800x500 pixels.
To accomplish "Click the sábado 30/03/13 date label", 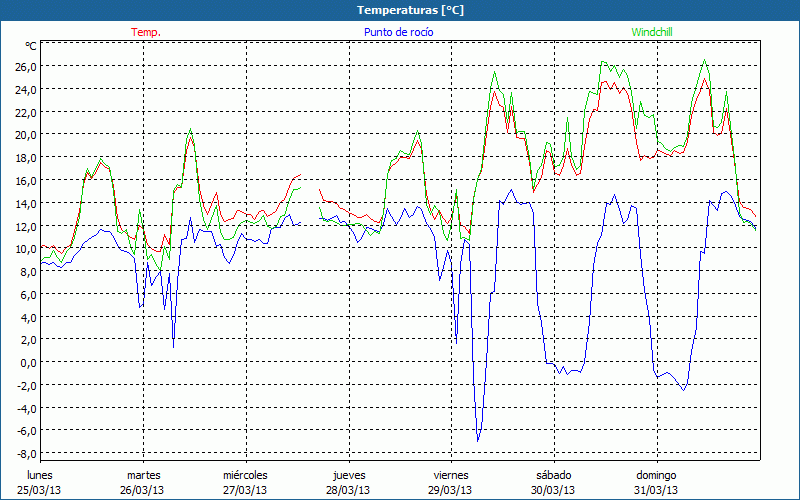I will coord(553,482).
